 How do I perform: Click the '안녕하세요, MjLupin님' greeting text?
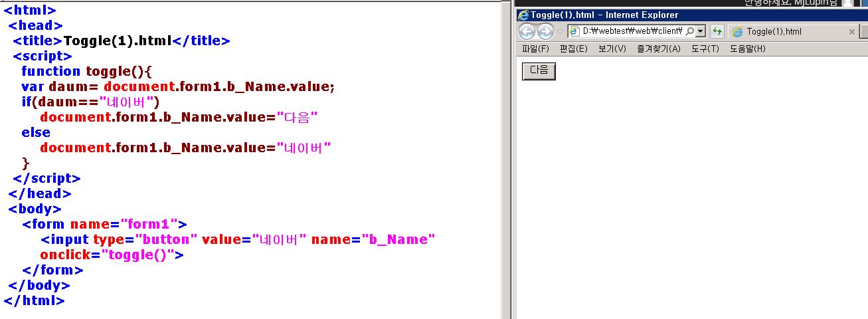[790, 3]
